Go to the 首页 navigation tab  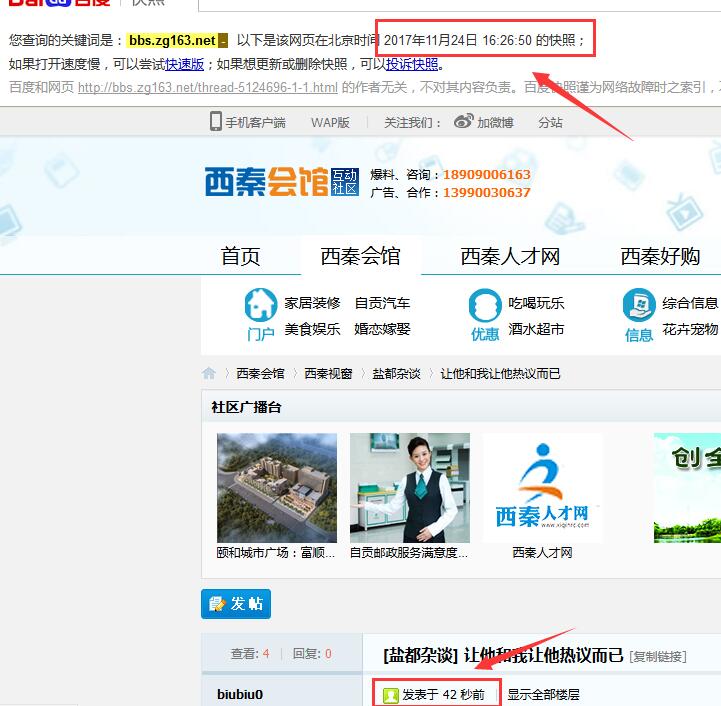pyautogui.click(x=240, y=256)
